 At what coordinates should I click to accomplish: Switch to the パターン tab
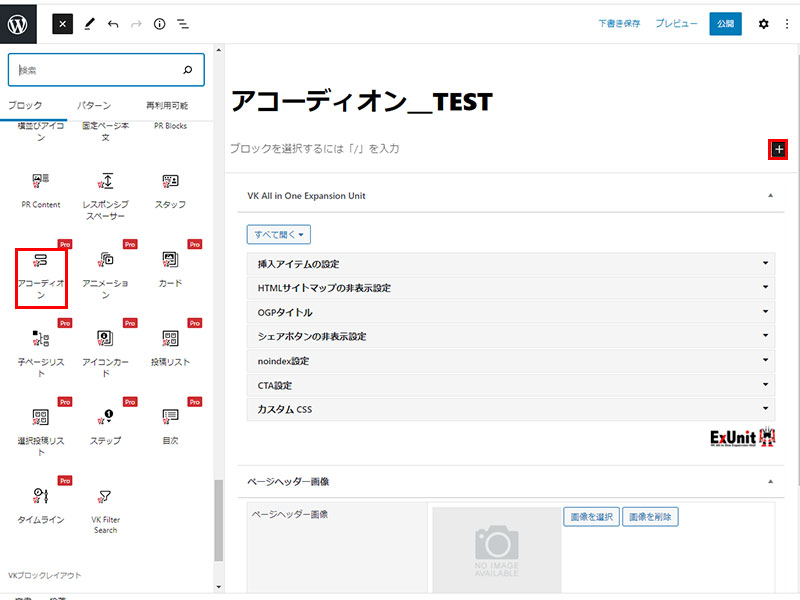(x=95, y=106)
